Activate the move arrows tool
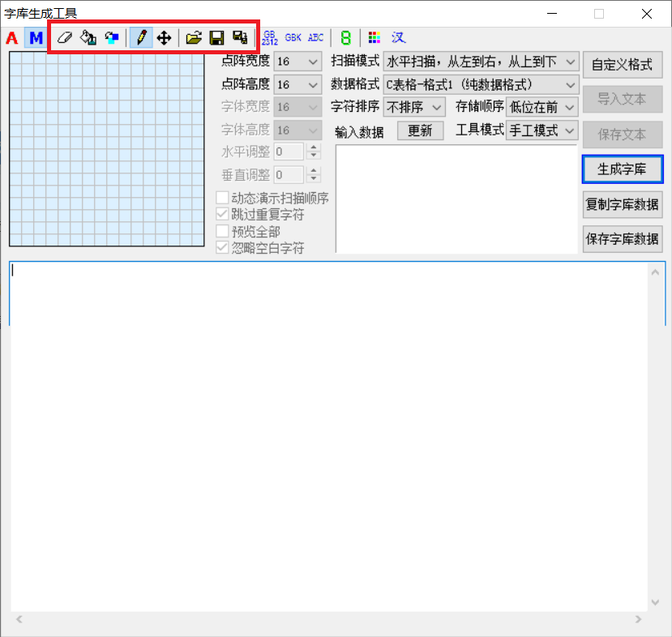 pos(164,38)
